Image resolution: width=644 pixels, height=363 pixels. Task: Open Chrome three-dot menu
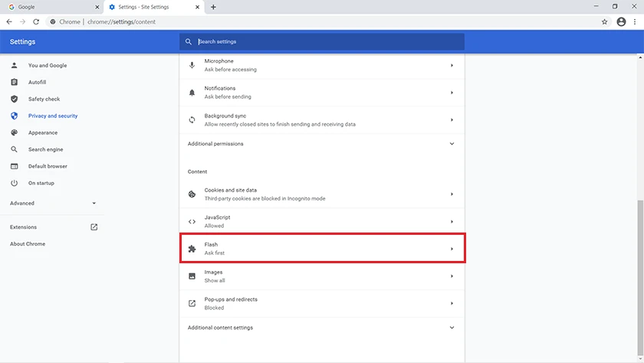pyautogui.click(x=635, y=21)
